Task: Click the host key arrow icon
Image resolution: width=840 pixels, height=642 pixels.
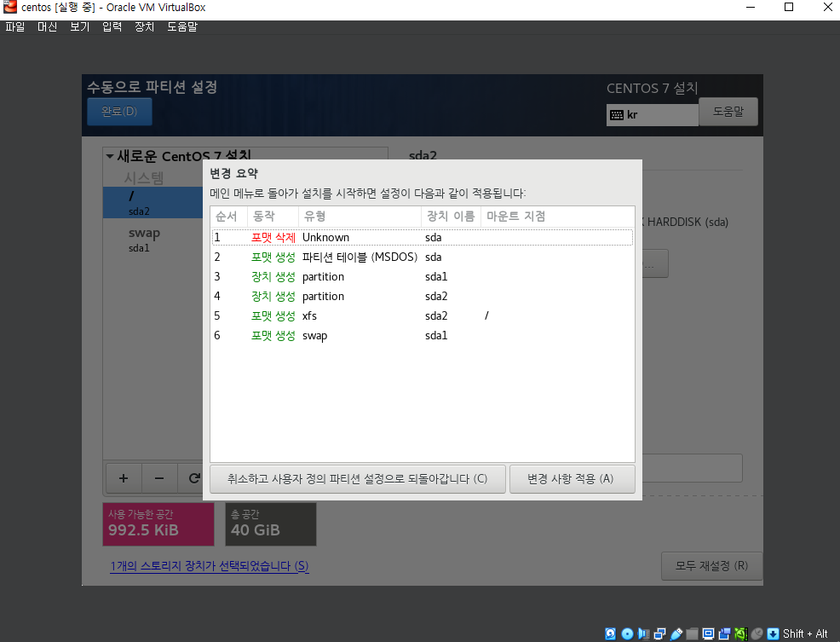Action: pos(773,633)
